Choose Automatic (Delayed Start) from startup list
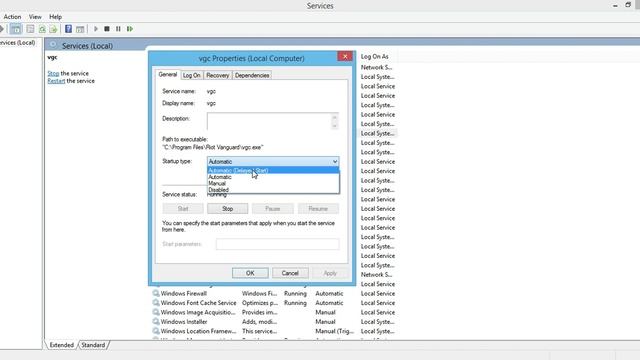640x360 pixels. pos(273,170)
